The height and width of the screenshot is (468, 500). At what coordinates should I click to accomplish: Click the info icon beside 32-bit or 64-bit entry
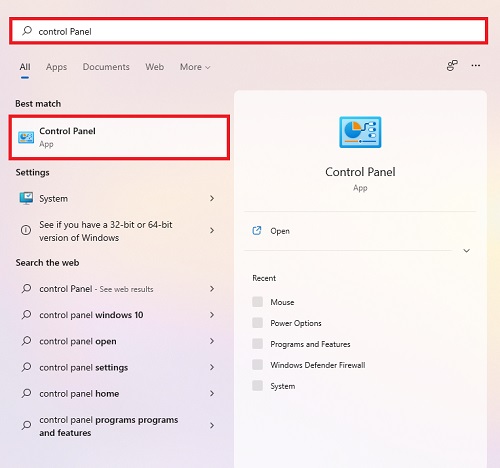[26, 230]
